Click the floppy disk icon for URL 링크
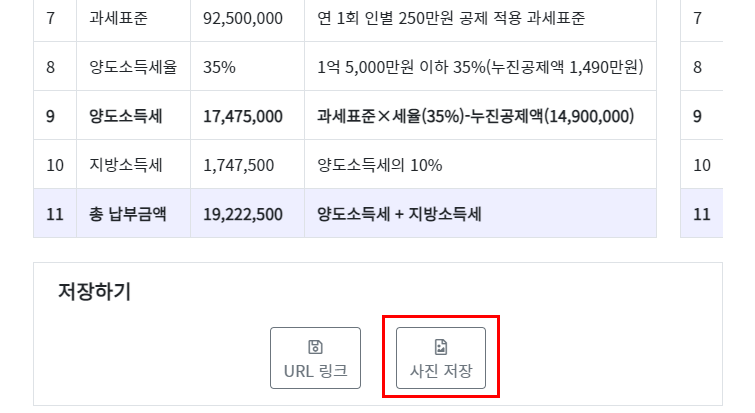 click(315, 347)
